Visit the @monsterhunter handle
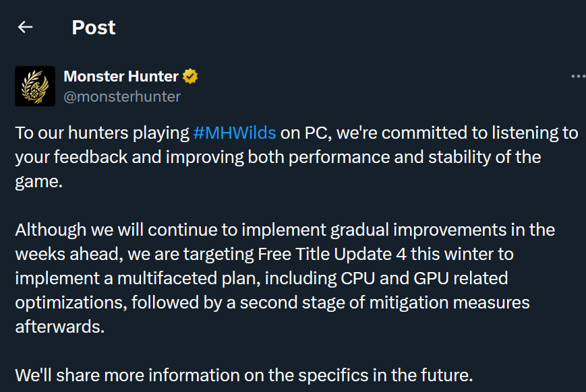Viewport: 586px width, 392px height. (x=122, y=96)
